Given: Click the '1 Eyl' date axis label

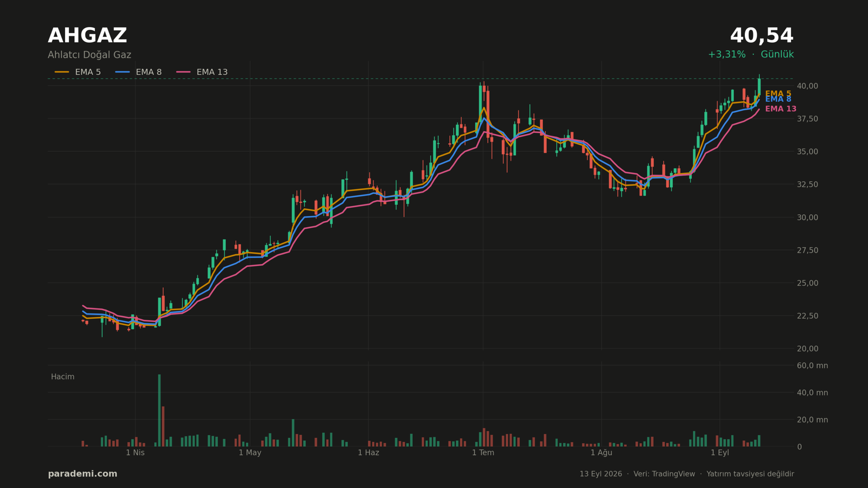Looking at the screenshot, I should point(720,453).
